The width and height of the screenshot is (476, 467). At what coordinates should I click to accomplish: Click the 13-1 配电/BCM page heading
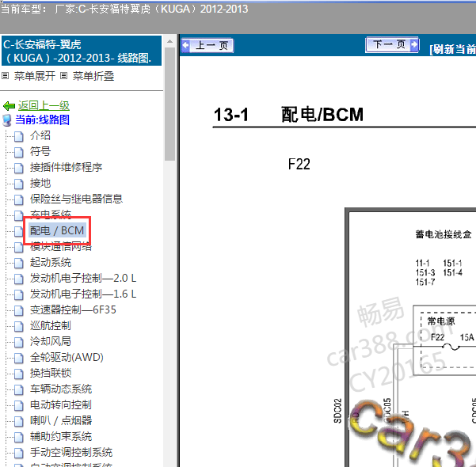tap(288, 115)
